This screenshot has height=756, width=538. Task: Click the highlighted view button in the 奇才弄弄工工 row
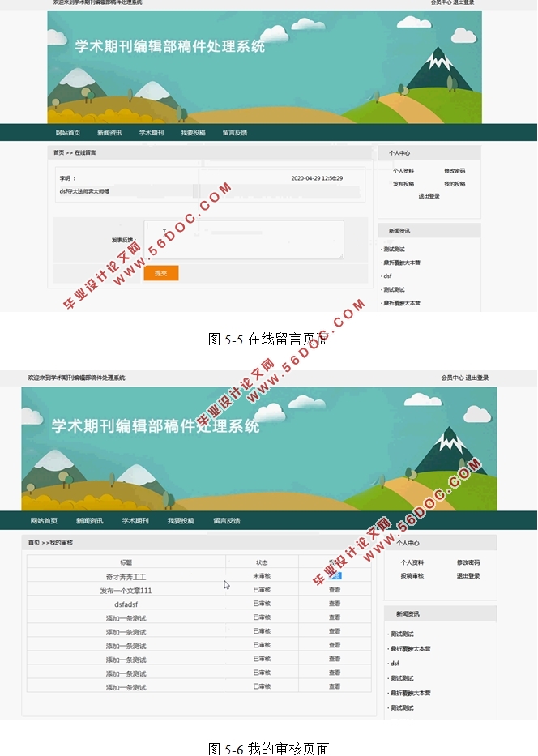(335, 576)
